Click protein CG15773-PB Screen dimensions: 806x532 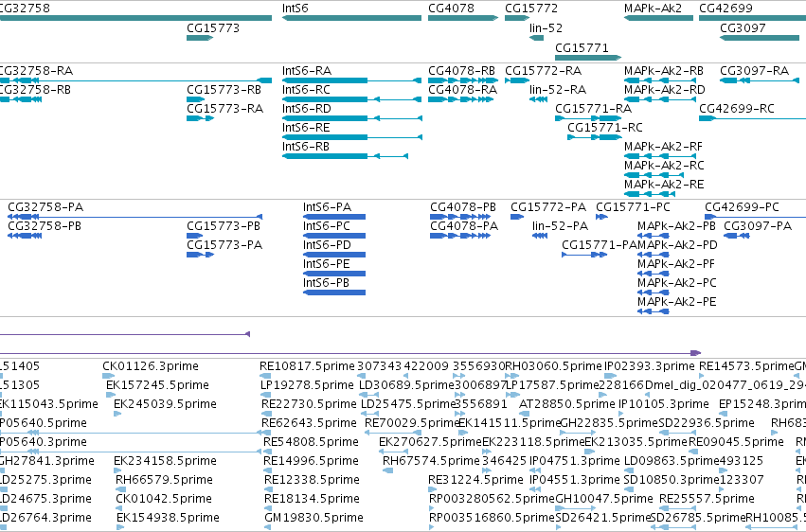pyautogui.click(x=195, y=237)
